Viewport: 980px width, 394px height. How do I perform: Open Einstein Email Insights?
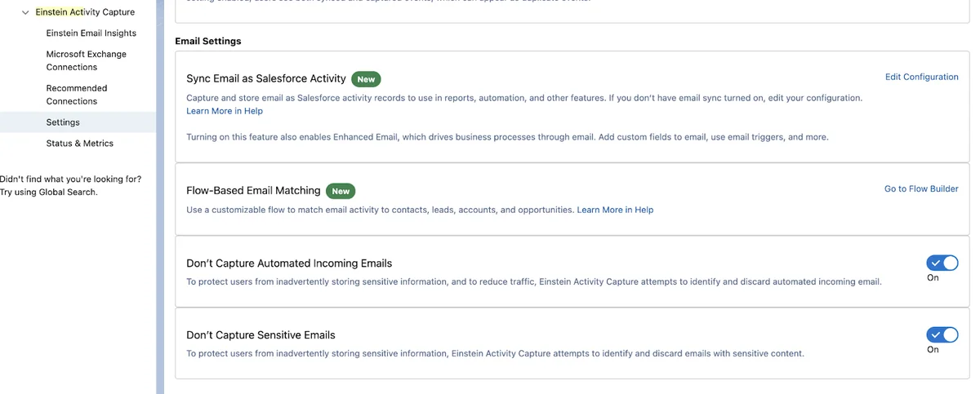click(x=91, y=33)
